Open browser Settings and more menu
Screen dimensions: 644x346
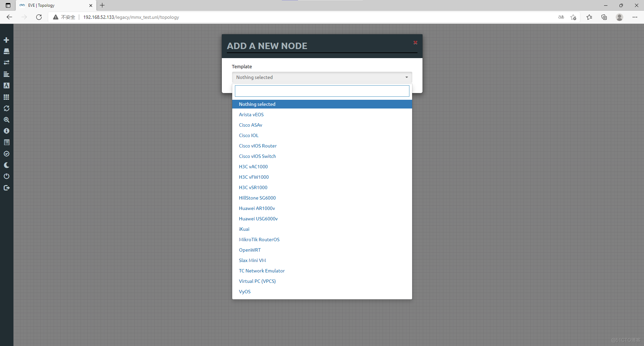click(635, 17)
